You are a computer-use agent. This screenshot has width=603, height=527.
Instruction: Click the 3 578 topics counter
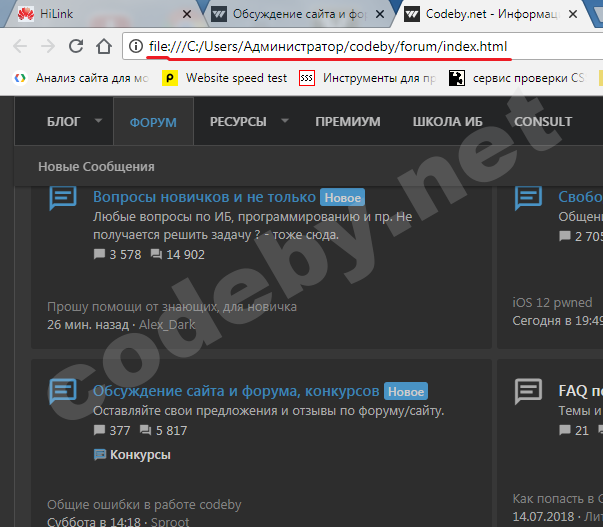(x=118, y=255)
